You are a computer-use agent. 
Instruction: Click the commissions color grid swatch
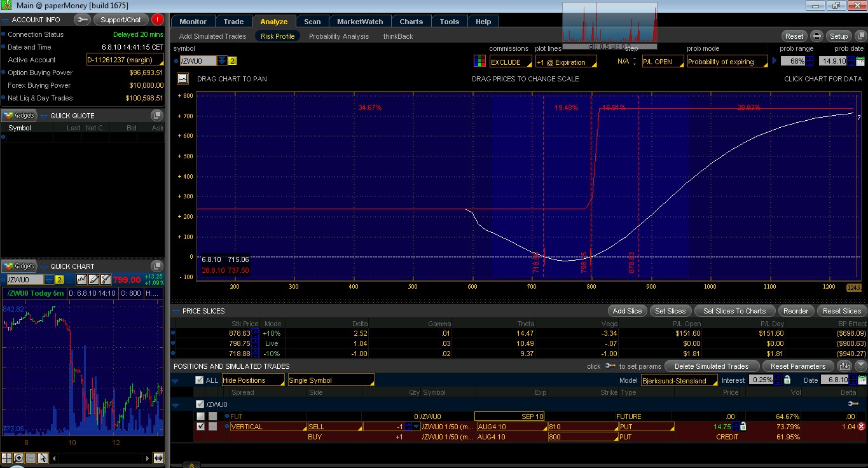(479, 62)
